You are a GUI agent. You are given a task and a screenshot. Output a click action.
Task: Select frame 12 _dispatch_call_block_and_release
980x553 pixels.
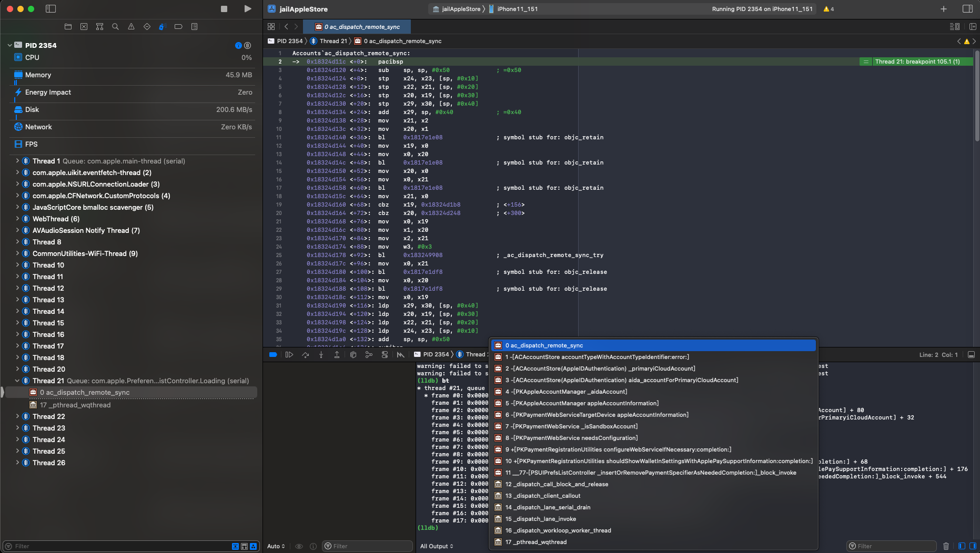click(653, 484)
